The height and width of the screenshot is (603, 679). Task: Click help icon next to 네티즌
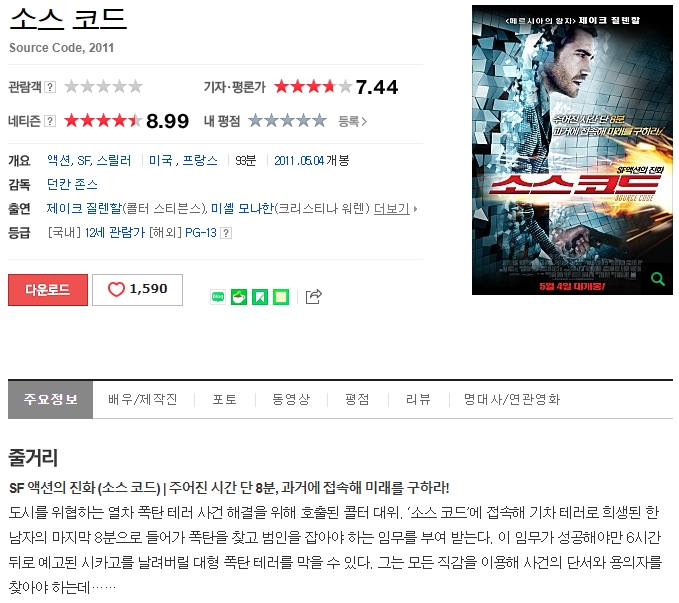[x=50, y=121]
